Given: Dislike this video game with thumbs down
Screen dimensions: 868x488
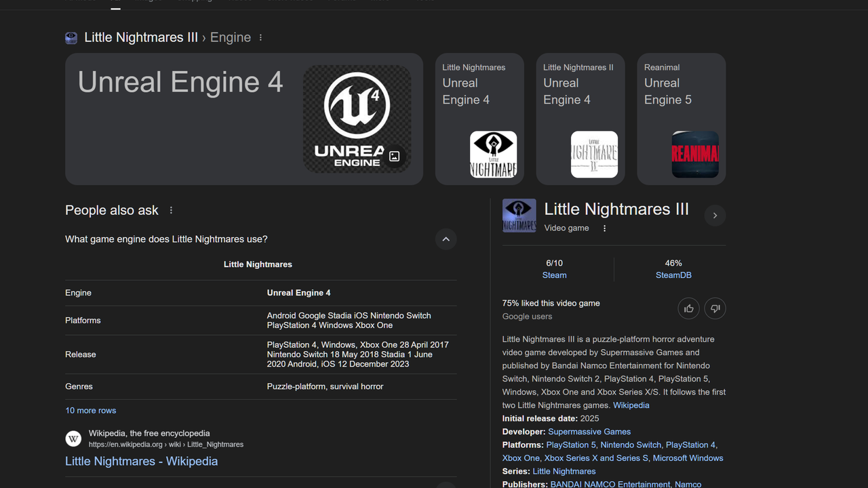Looking at the screenshot, I should pos(715,308).
